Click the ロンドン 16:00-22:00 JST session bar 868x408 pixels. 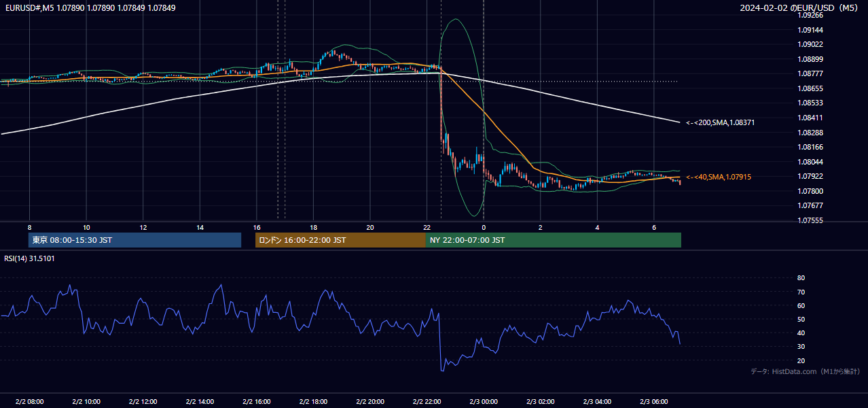point(340,240)
